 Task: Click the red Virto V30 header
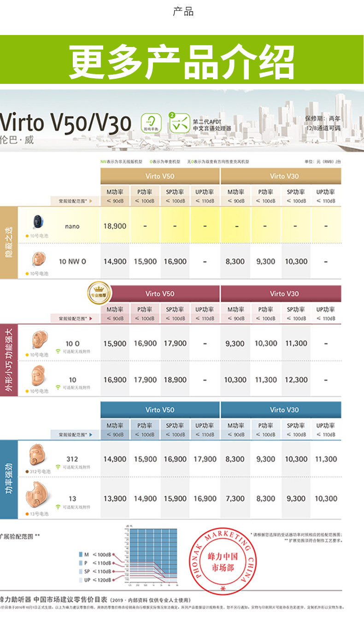click(281, 294)
